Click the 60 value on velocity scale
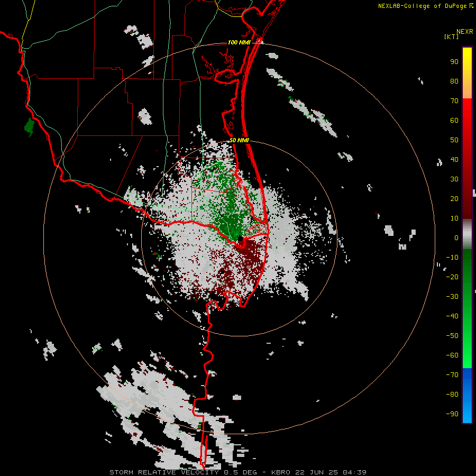The image size is (476, 476). (x=454, y=121)
